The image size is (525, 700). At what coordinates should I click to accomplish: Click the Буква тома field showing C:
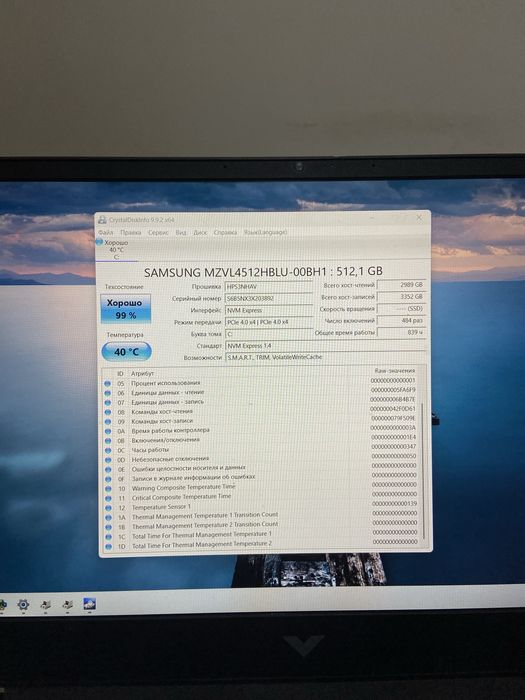[269, 334]
